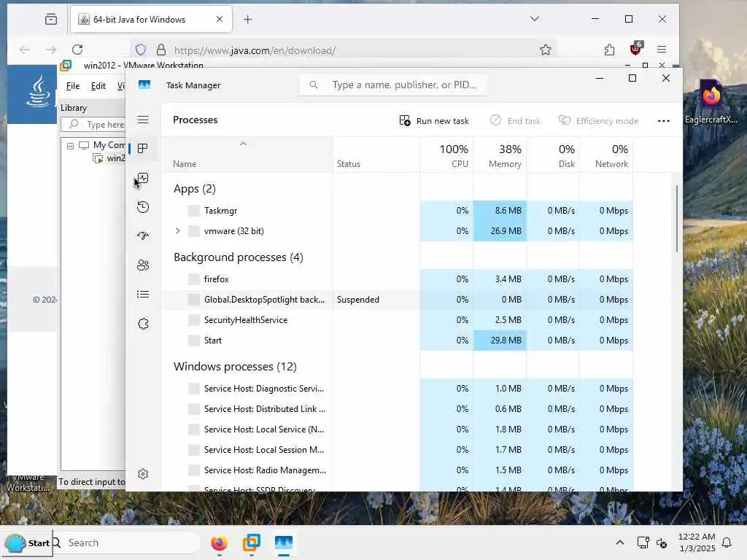Image resolution: width=747 pixels, height=560 pixels.
Task: Select Service Host: Radio Management row
Action: point(398,470)
